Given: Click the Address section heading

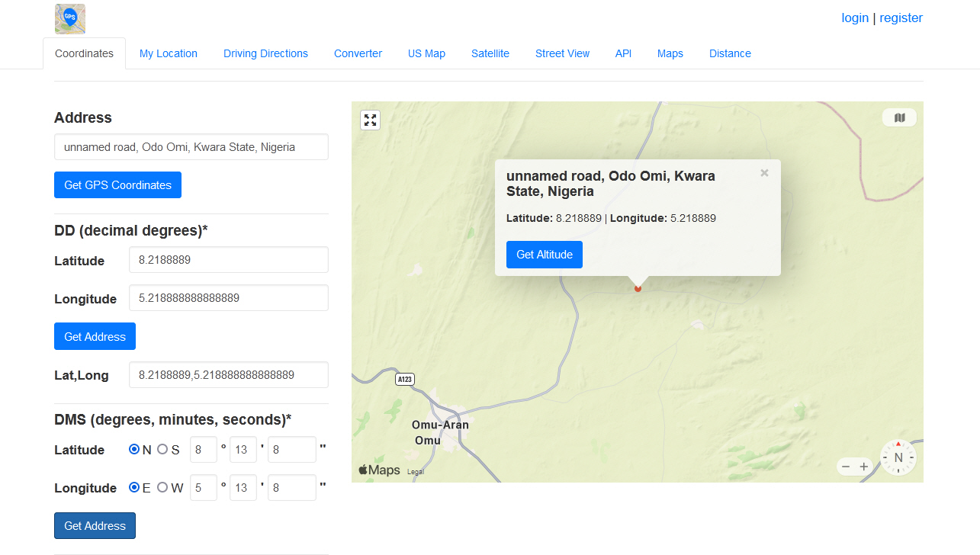Looking at the screenshot, I should tap(83, 117).
